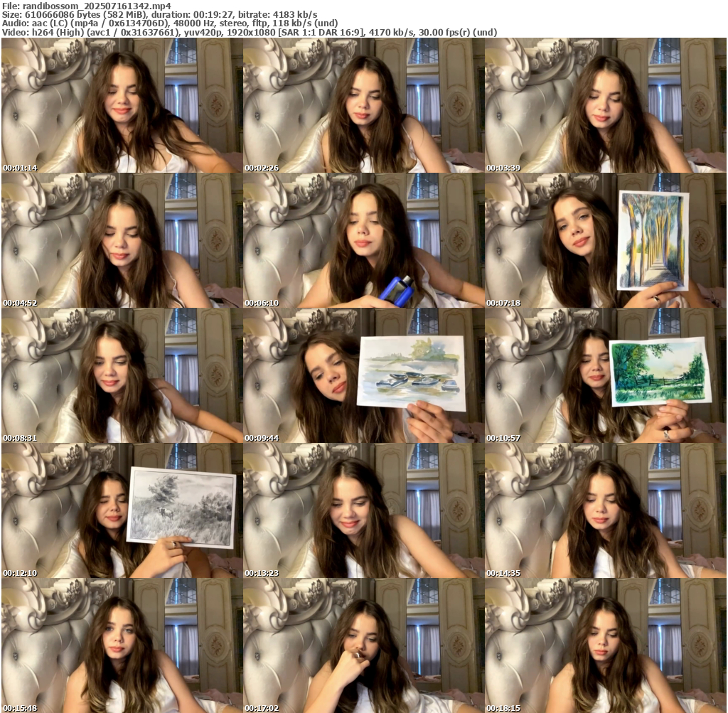This screenshot has height=713, width=728.
Task: Click the 00:07:18 timestamp label
Action: [x=503, y=303]
